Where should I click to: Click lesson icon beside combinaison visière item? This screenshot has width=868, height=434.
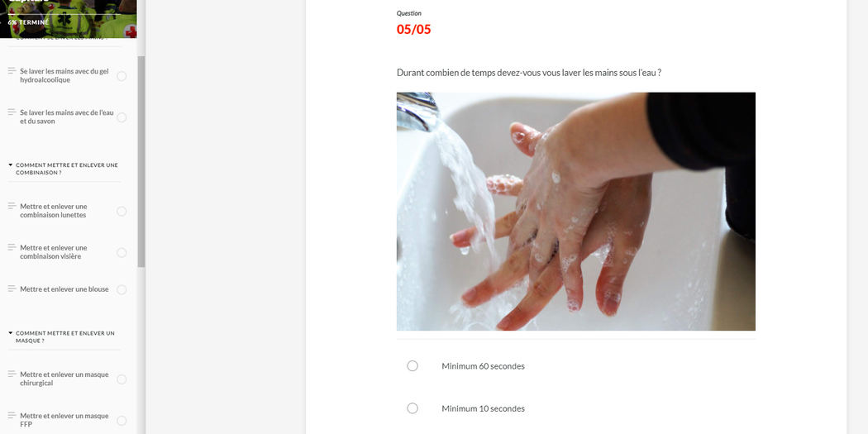(x=12, y=247)
